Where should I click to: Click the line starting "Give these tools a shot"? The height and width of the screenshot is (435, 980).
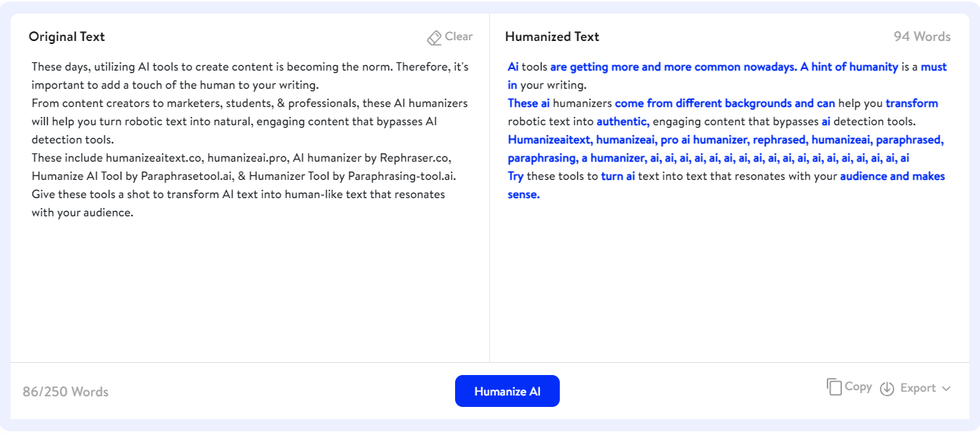click(x=238, y=194)
